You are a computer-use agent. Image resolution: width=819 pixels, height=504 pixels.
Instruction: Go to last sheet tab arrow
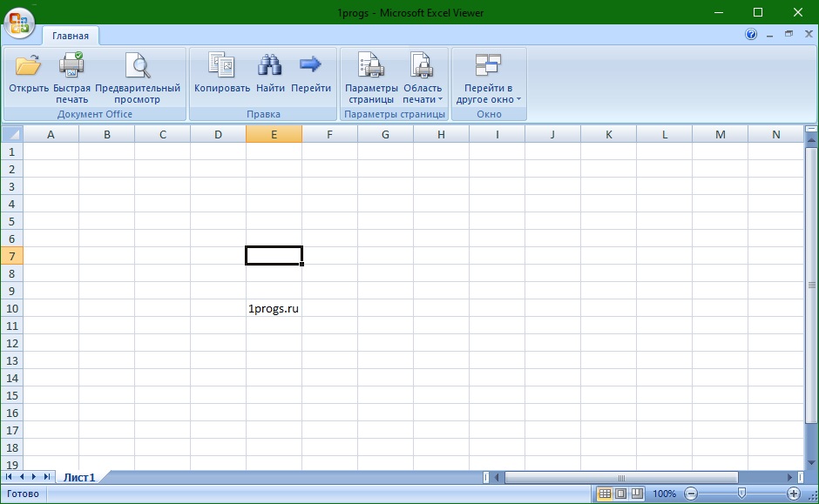pyautogui.click(x=47, y=477)
